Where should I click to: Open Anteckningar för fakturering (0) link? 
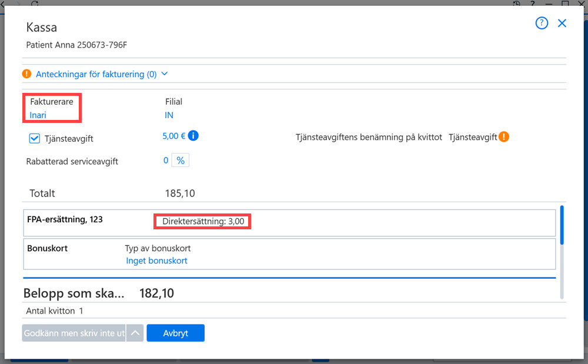pos(96,74)
